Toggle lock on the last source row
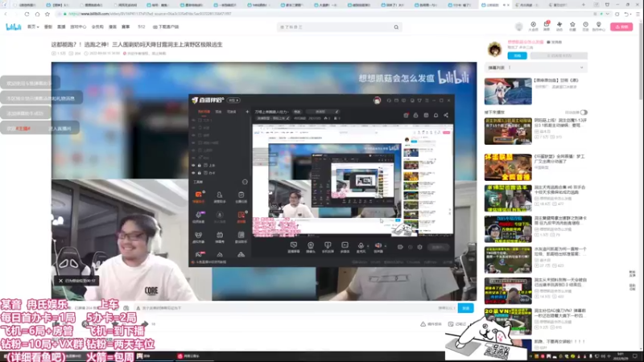The height and width of the screenshot is (362, 644). (x=199, y=173)
